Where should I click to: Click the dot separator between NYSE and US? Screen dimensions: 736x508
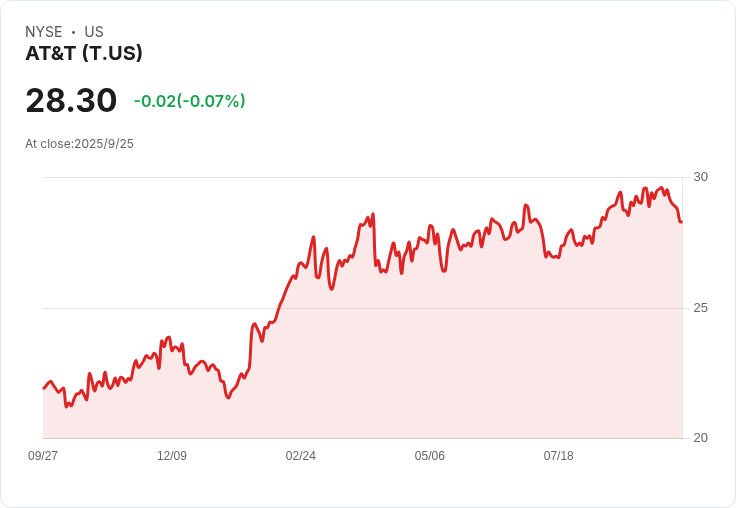pyautogui.click(x=73, y=32)
